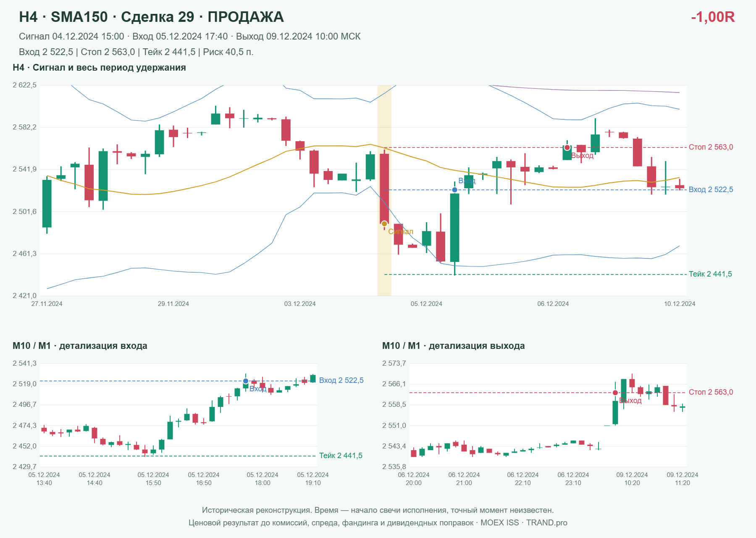This screenshot has height=538, width=756.
Task: Click the 03.12.2024 date axis label
Action: [x=300, y=304]
